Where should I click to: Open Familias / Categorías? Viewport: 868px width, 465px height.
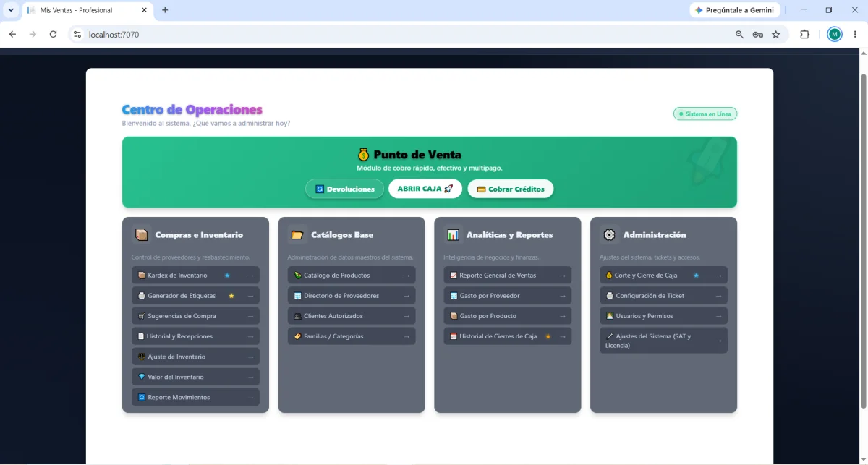[x=352, y=336]
